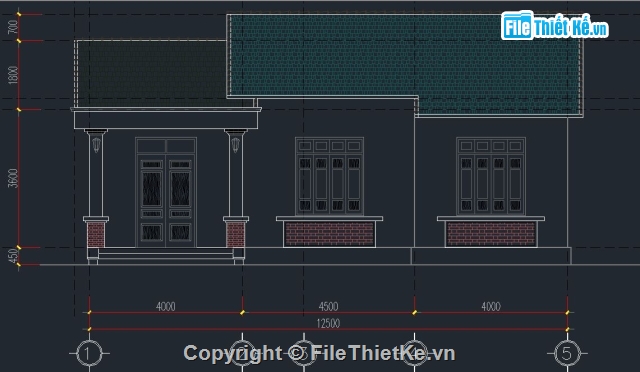
Task: Select the 450 vertical dimension text
Action: 13,256
